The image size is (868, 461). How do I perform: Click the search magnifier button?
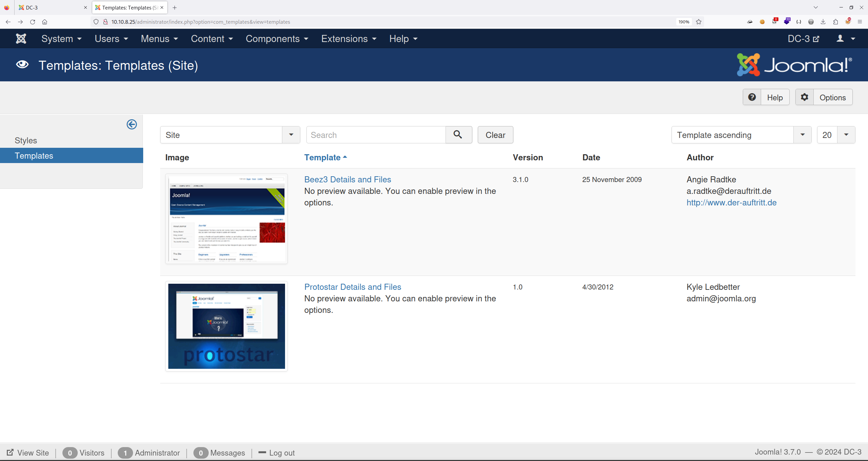pos(458,135)
